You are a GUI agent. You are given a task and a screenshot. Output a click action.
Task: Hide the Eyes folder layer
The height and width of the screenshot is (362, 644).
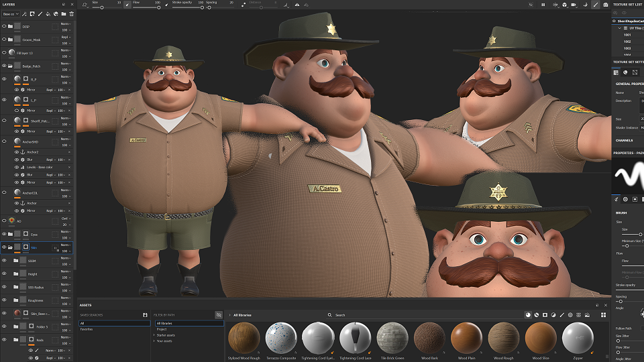click(x=4, y=234)
